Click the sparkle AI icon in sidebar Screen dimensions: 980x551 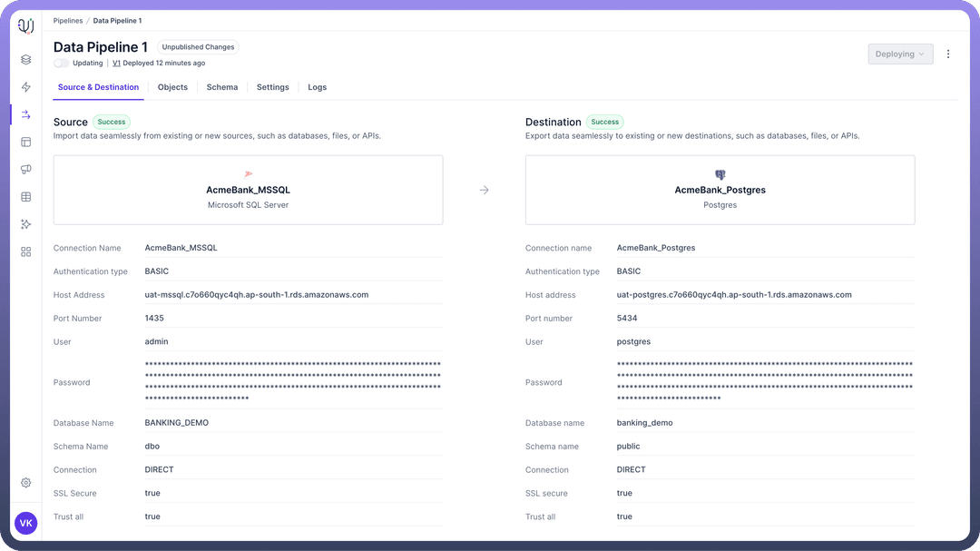(26, 224)
